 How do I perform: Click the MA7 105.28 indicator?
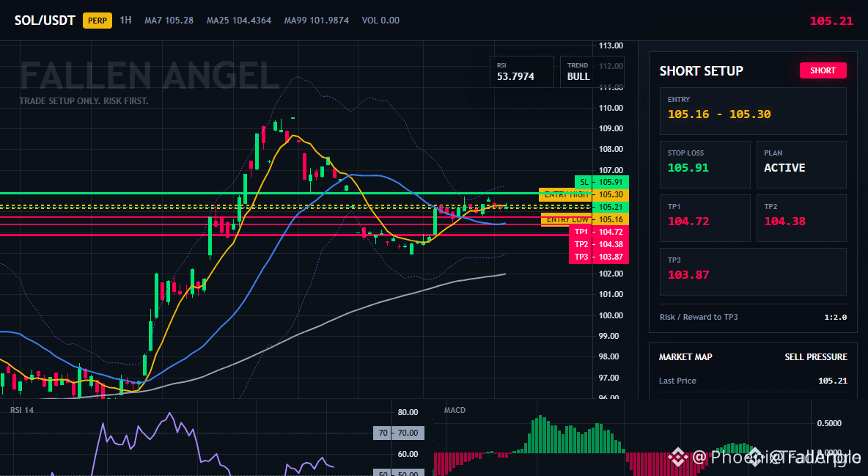(169, 21)
